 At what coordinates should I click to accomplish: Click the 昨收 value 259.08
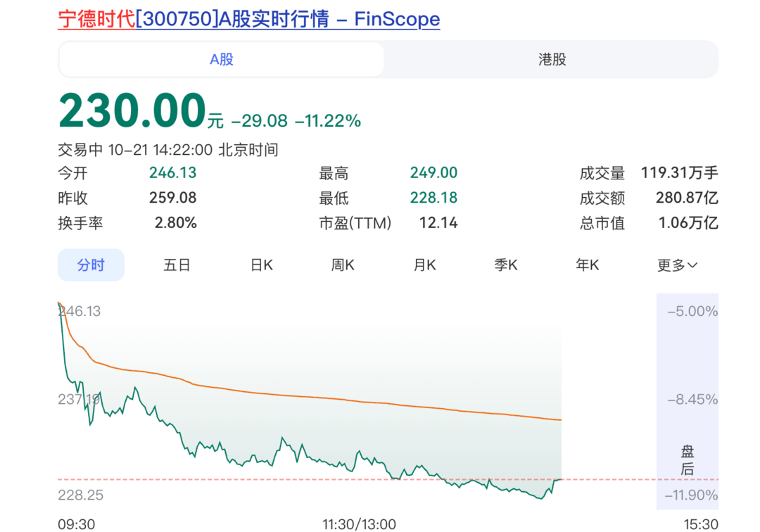click(173, 198)
